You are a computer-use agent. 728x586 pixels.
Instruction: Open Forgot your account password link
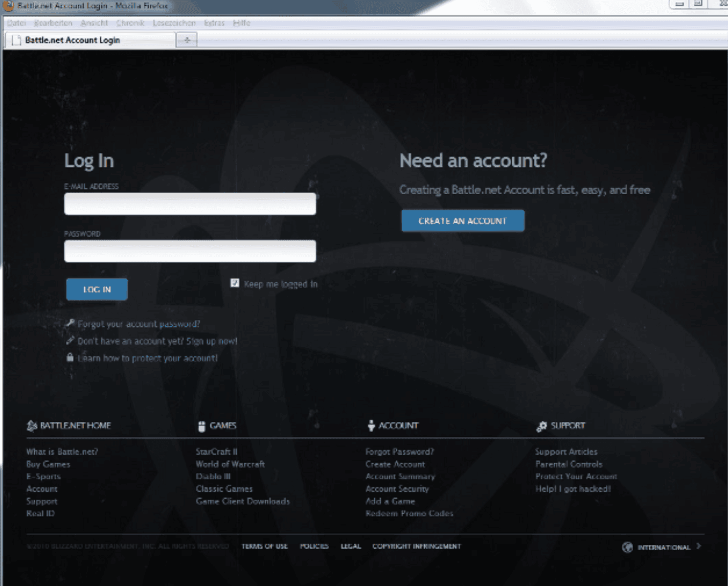pos(138,324)
